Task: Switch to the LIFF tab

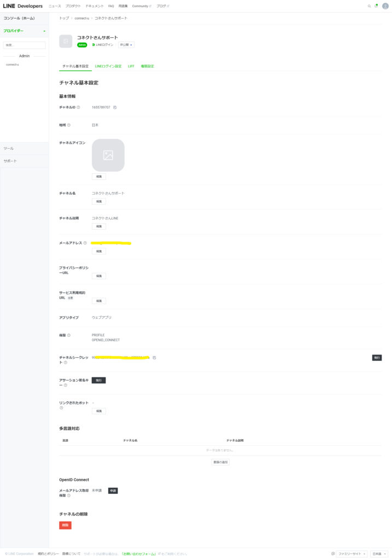Action: (x=131, y=66)
